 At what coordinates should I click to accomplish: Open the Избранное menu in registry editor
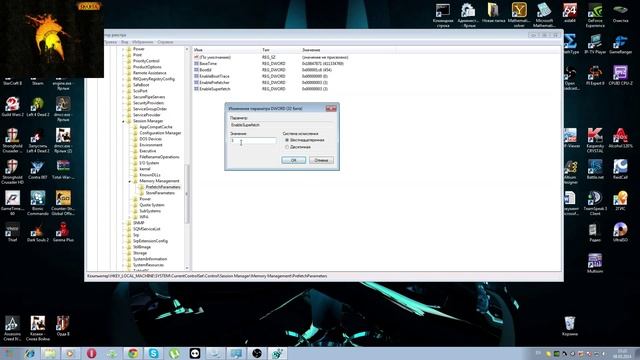tap(142, 42)
